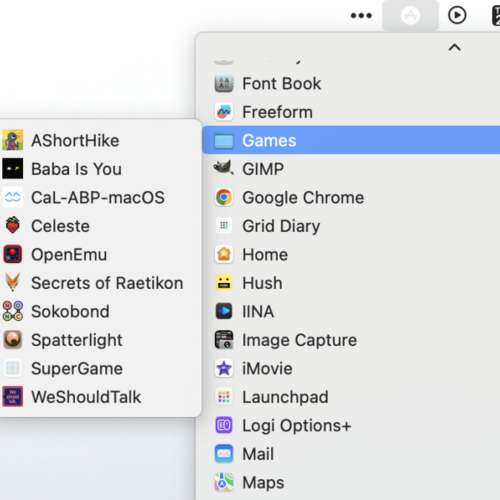The height and width of the screenshot is (500, 500).
Task: Select the Image Capture entry
Action: click(x=351, y=340)
